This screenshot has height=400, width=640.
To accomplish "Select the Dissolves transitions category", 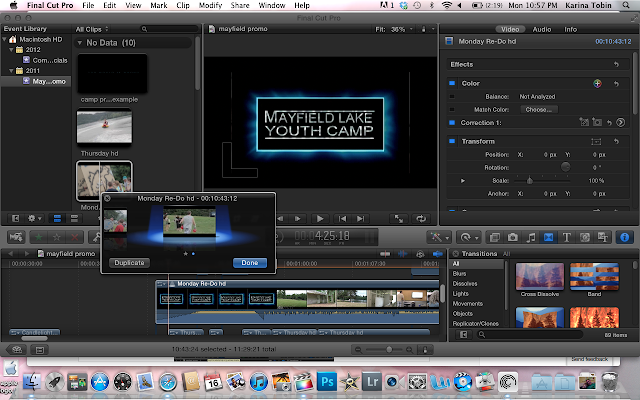I will [x=465, y=284].
